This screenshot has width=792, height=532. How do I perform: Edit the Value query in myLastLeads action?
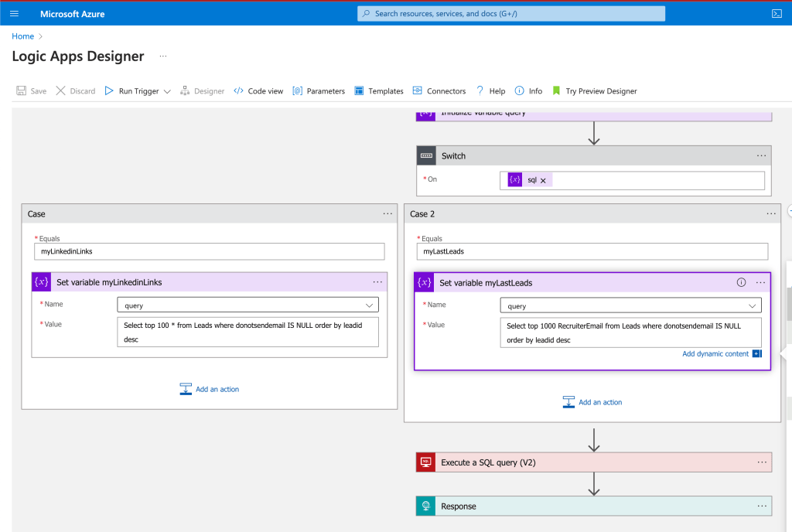[x=630, y=332]
